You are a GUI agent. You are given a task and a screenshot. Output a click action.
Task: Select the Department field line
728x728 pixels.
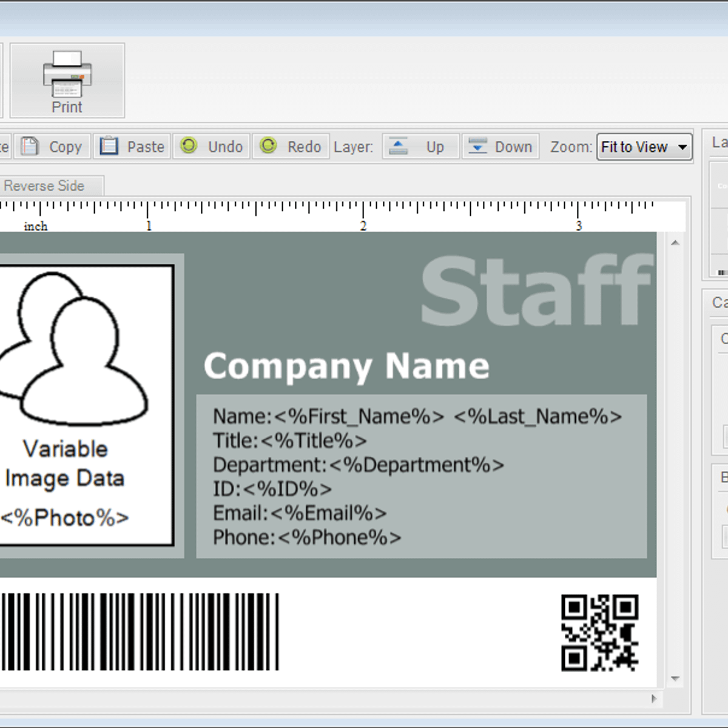pos(359,465)
